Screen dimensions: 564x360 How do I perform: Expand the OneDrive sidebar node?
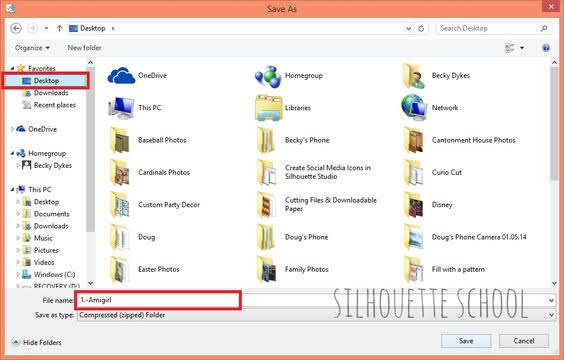coord(12,129)
